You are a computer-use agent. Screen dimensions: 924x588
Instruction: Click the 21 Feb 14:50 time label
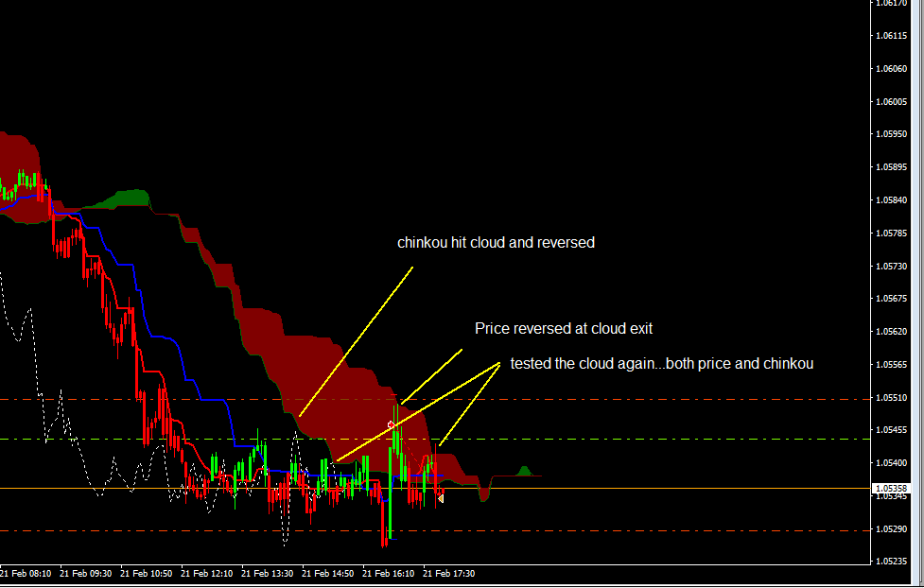[327, 573]
